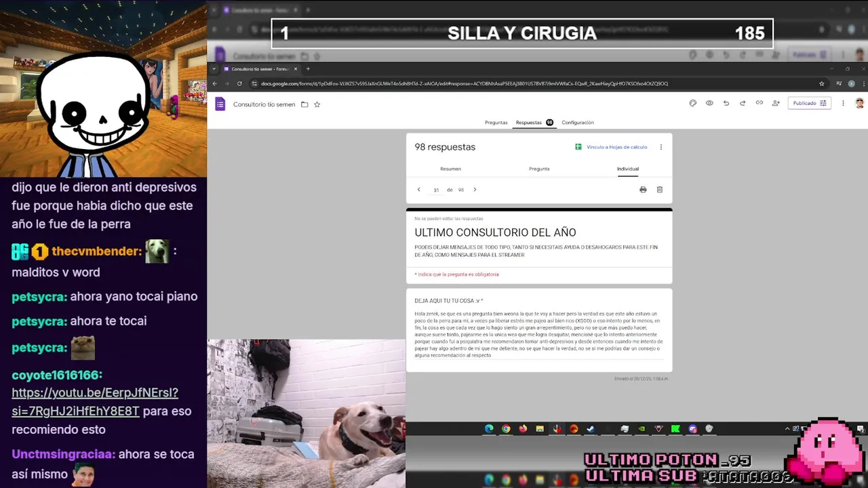Open the Forms more options menu
The width and height of the screenshot is (868, 488).
843,103
